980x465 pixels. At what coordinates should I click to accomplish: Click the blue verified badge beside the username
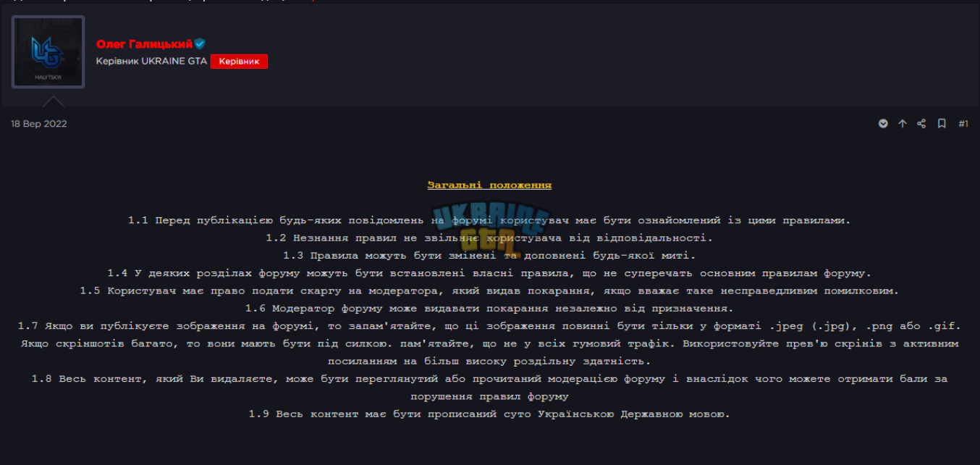(200, 44)
